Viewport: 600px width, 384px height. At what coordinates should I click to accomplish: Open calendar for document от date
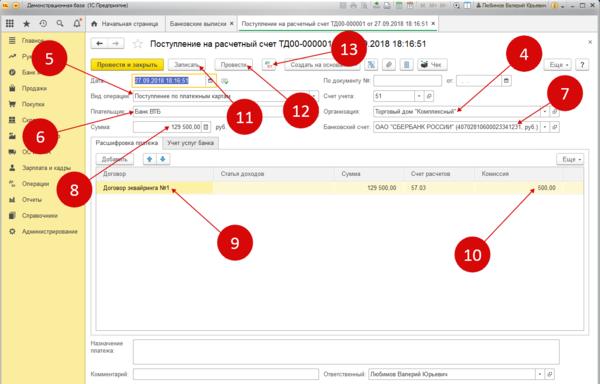coord(506,81)
